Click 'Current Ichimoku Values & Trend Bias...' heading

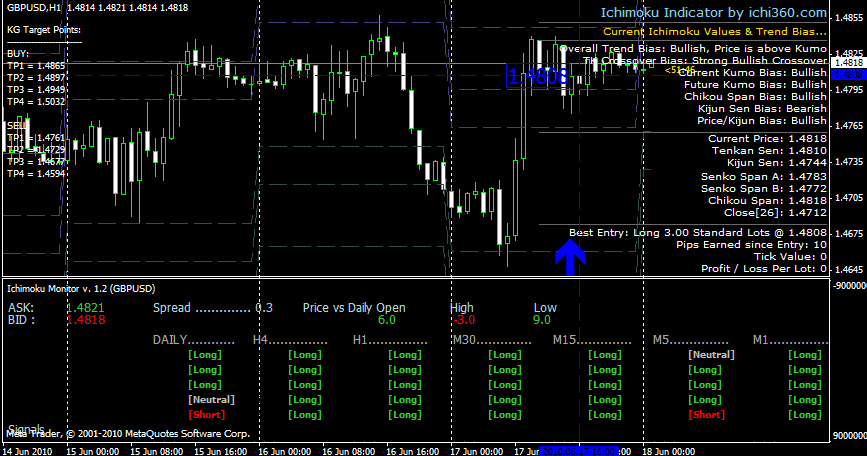pos(715,32)
